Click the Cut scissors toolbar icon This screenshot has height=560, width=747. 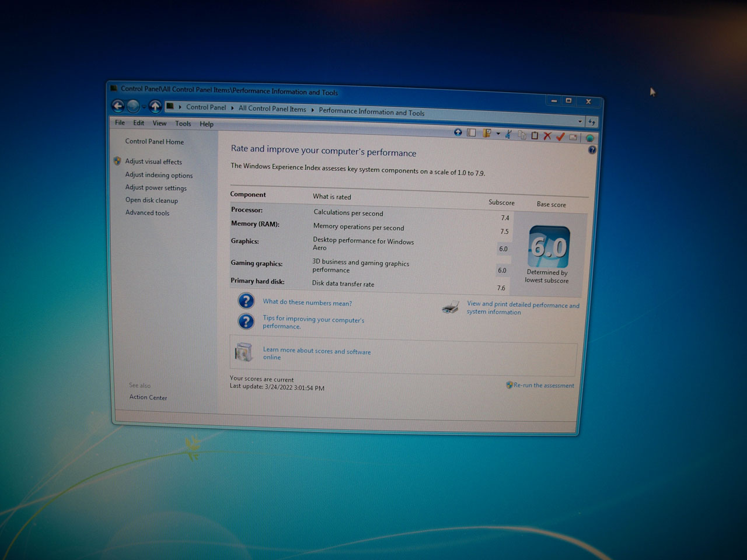pyautogui.click(x=508, y=134)
